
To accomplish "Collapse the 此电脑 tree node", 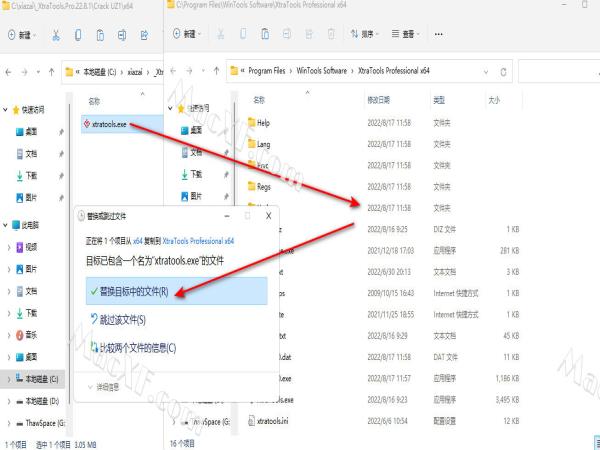I will [5, 225].
